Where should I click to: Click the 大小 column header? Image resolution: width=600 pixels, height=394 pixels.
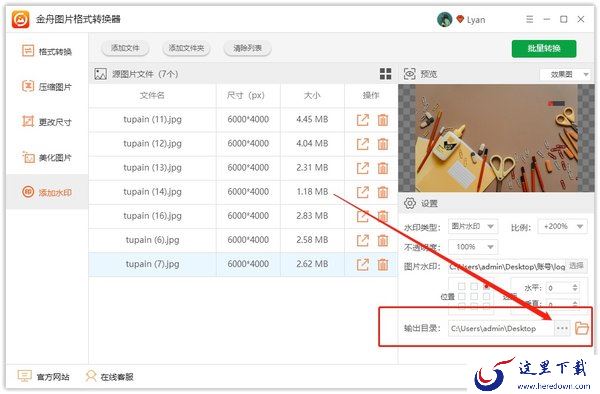[x=312, y=95]
